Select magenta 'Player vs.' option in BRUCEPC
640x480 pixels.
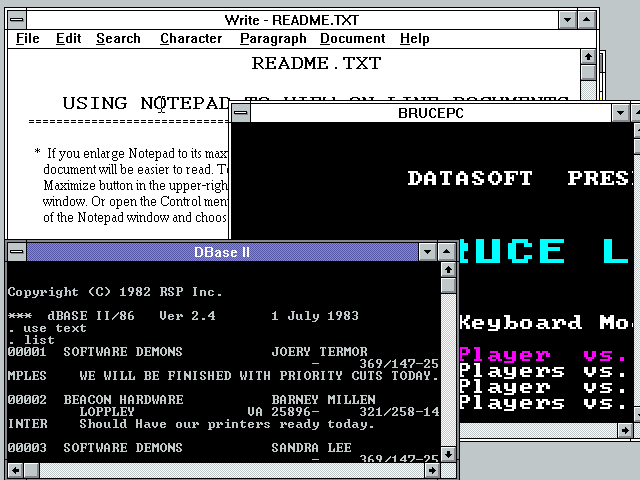coord(544,355)
